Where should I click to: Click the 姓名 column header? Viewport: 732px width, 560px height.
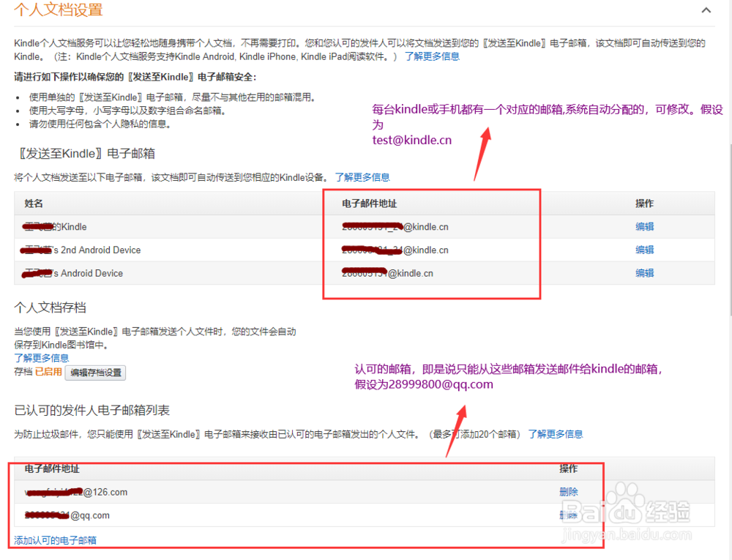34,204
